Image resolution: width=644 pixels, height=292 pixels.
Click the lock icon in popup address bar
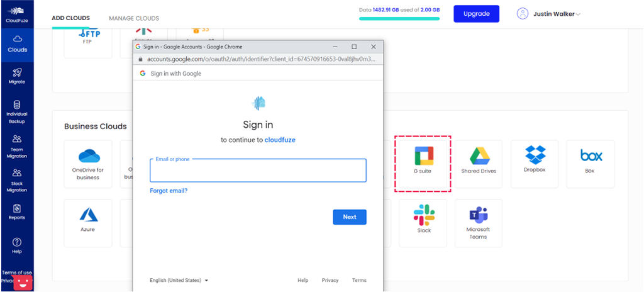(x=140, y=59)
